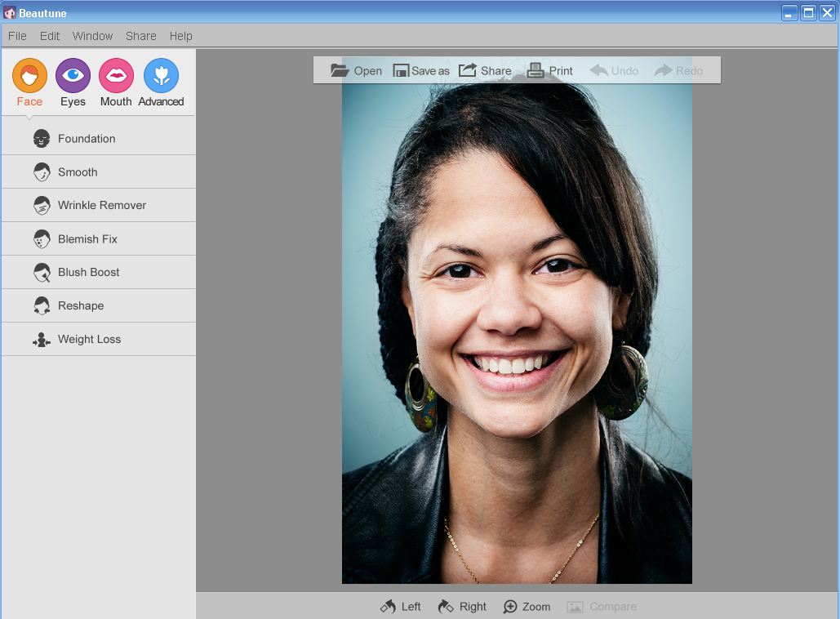Rotate the image Left
The width and height of the screenshot is (840, 619).
401,607
